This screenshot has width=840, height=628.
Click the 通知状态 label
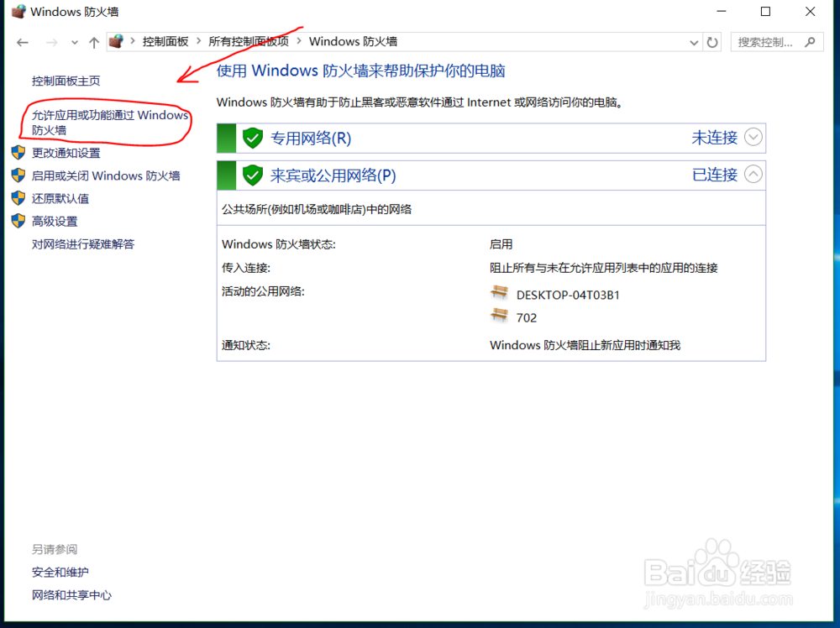[246, 345]
